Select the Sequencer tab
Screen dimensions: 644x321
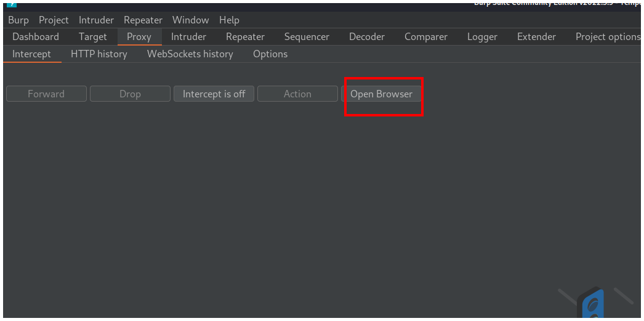pos(307,37)
